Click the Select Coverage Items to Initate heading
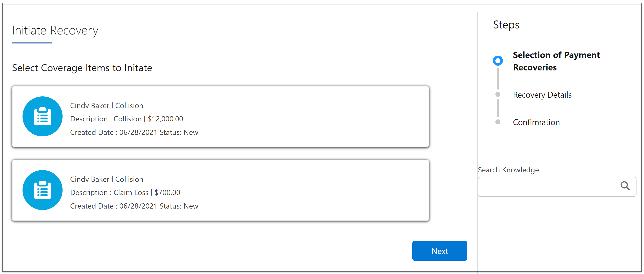 pos(82,68)
